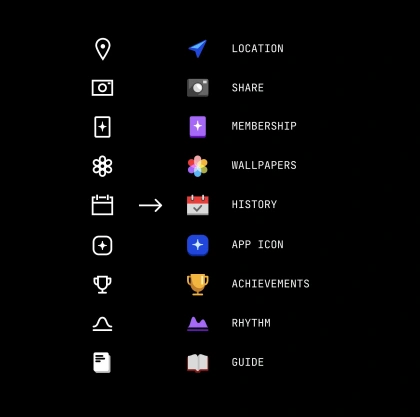Select the GUIDE label
This screenshot has width=420, height=417.
pyautogui.click(x=248, y=362)
